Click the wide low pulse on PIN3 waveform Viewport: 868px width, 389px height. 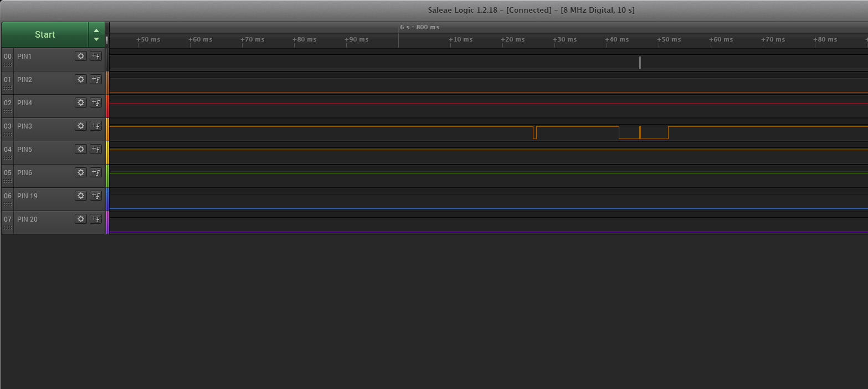coord(644,133)
